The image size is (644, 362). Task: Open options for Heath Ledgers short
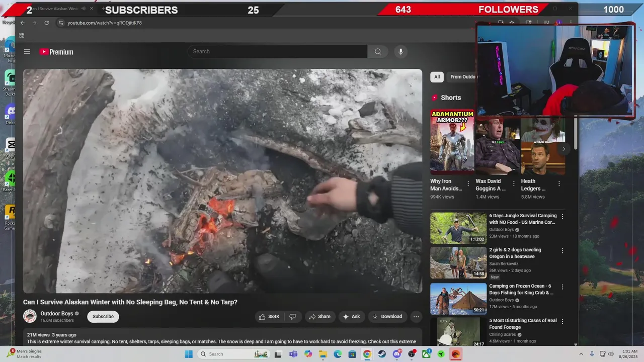pyautogui.click(x=559, y=184)
